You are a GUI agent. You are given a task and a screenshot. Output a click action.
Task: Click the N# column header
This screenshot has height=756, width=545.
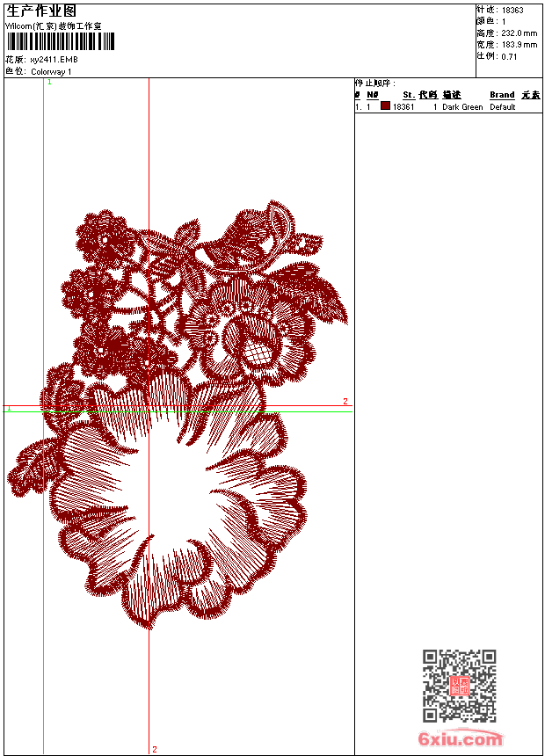pyautogui.click(x=373, y=95)
